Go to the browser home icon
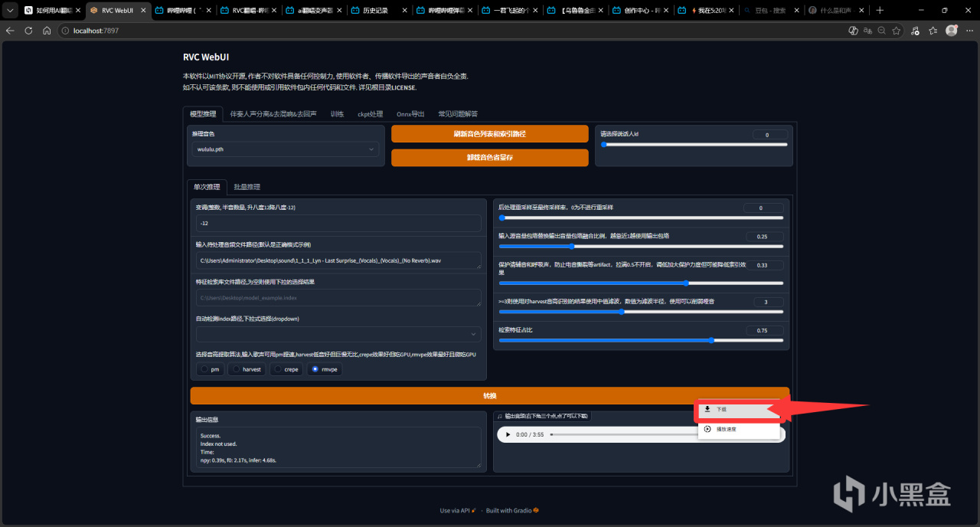 [x=47, y=31]
